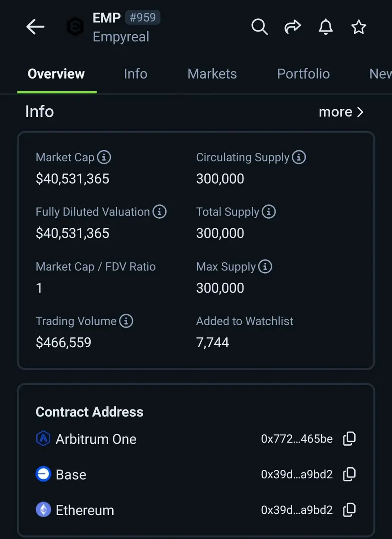Open the search magnifier icon
This screenshot has width=392, height=539.
pos(259,27)
